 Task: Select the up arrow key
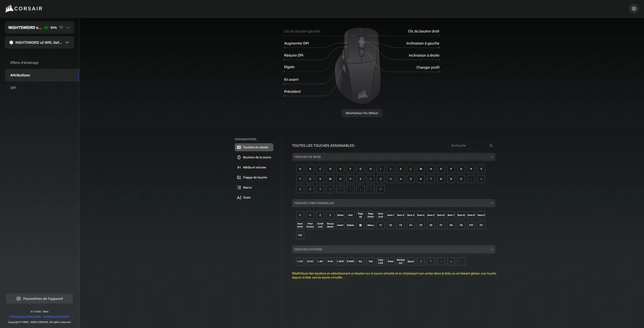(300, 215)
